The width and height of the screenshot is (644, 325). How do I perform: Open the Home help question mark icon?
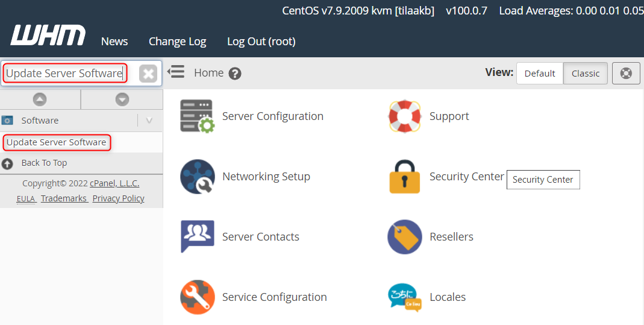point(235,74)
